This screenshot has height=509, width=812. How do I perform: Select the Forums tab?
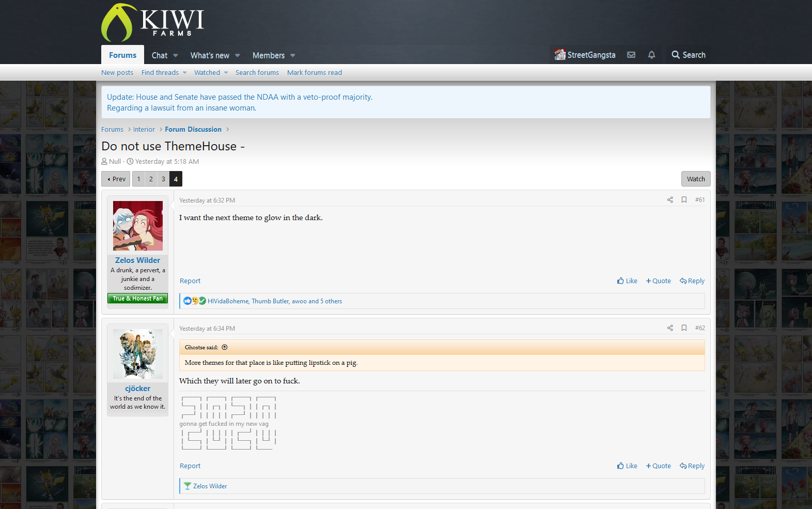[122, 55]
